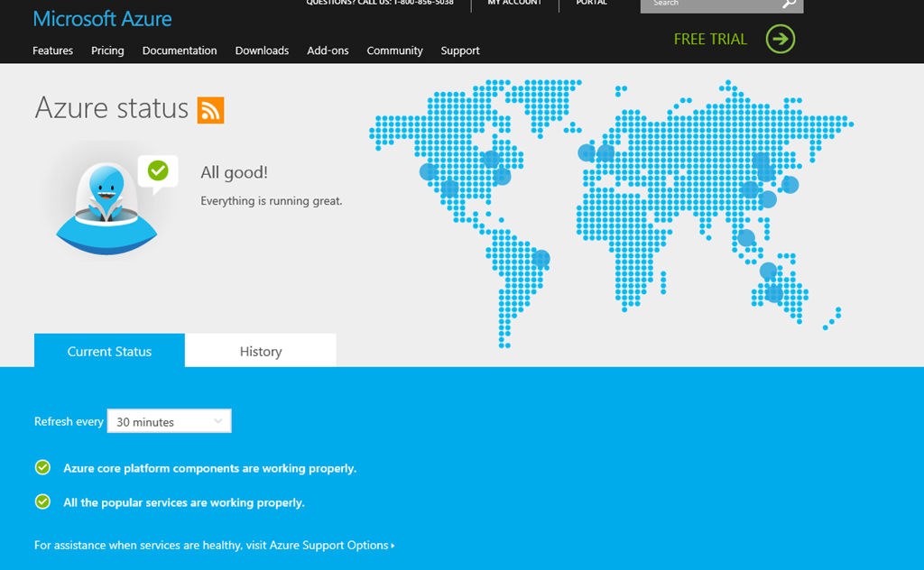The width and height of the screenshot is (924, 570).
Task: Click the FREE TRIAL link
Action: 710,39
